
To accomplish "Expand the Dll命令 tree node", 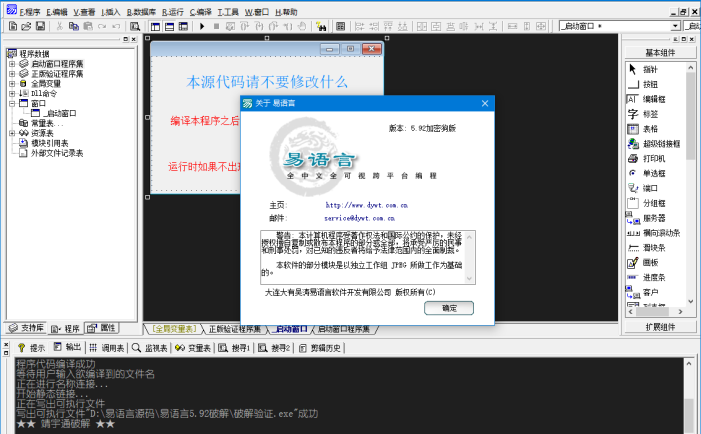I will (12, 93).
